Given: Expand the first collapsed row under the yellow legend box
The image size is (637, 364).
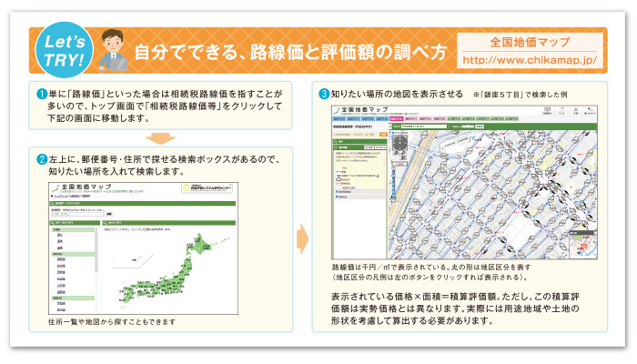Looking at the screenshot, I should 359,192.
